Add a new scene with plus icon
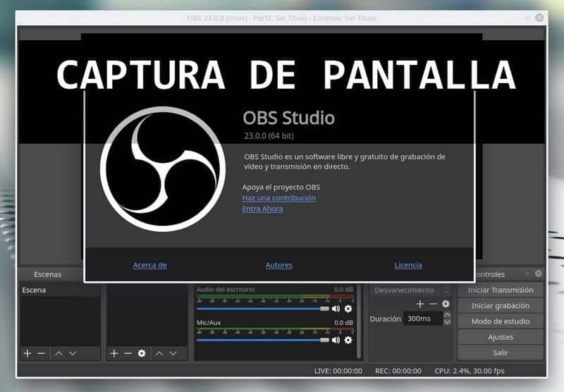Screen dimensions: 564x392 (x=27, y=353)
